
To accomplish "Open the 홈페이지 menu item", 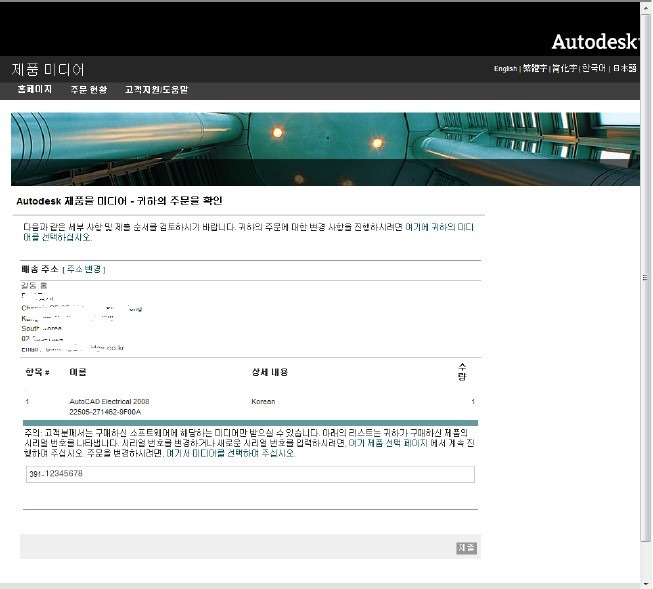I will [35, 89].
